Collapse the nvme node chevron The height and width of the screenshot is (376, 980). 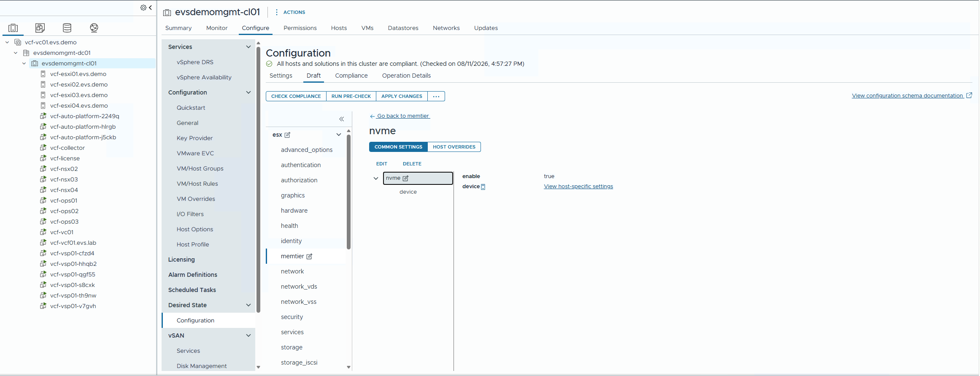pos(376,179)
